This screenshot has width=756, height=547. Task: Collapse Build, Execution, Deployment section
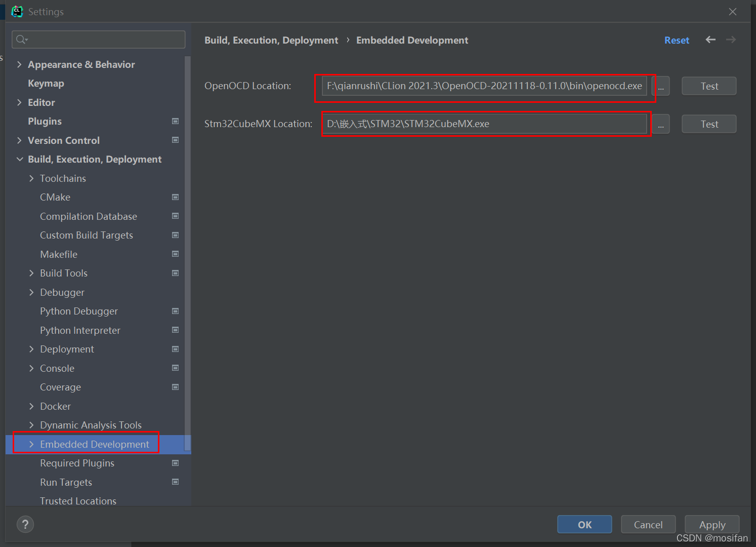pos(20,159)
